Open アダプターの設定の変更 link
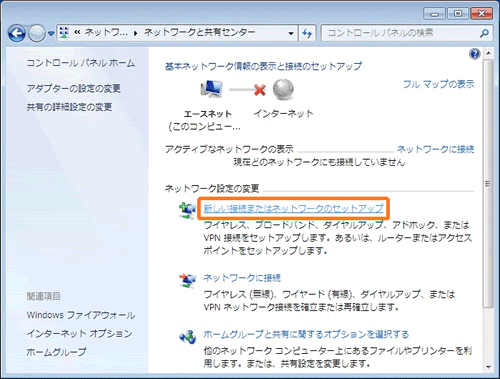The width and height of the screenshot is (500, 379). tap(74, 88)
